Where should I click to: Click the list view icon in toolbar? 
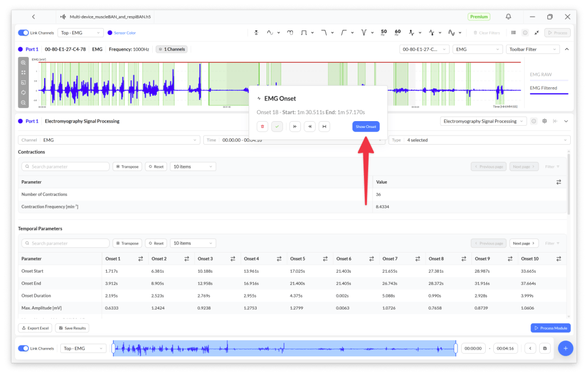(x=513, y=33)
